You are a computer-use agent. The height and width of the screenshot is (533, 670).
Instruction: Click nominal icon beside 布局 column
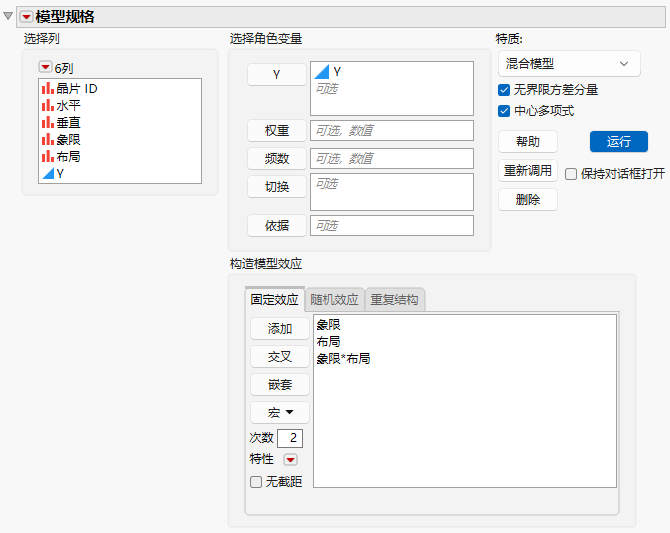[48, 156]
